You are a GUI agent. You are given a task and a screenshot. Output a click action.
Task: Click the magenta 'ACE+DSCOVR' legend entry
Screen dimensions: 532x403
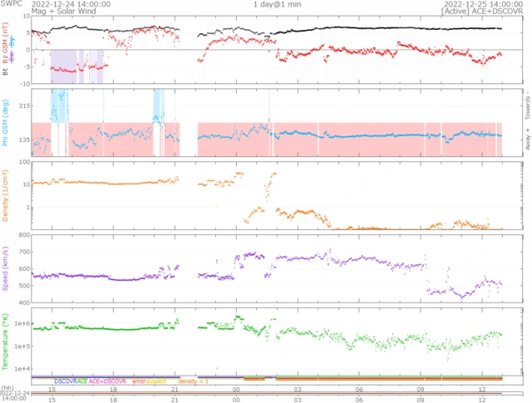(x=107, y=381)
